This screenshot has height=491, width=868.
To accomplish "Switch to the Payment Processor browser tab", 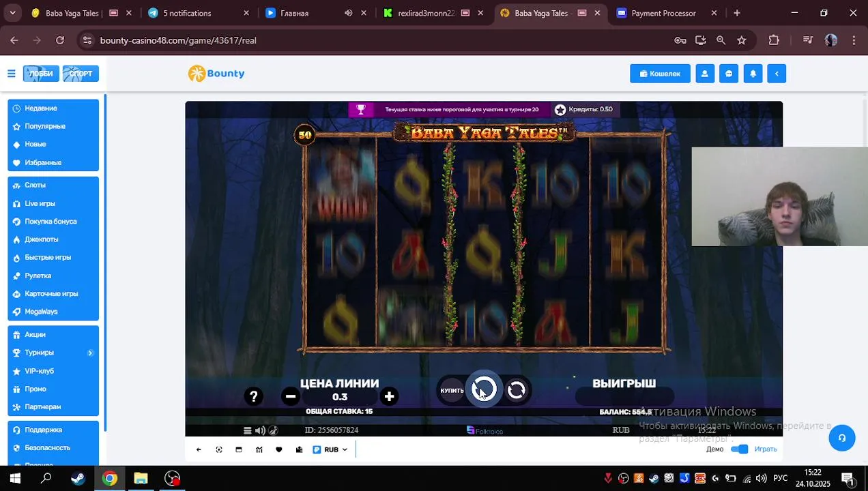I will 665,13.
